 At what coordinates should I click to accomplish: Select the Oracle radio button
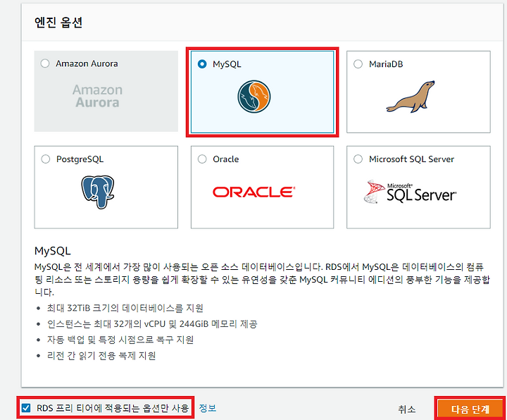(202, 159)
